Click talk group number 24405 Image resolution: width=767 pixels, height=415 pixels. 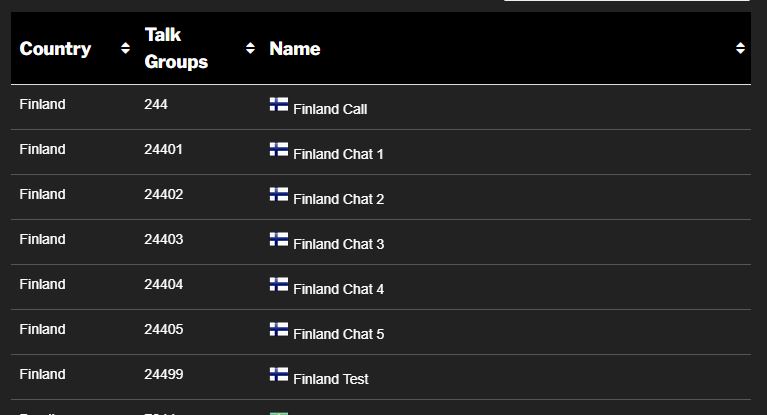tap(164, 329)
